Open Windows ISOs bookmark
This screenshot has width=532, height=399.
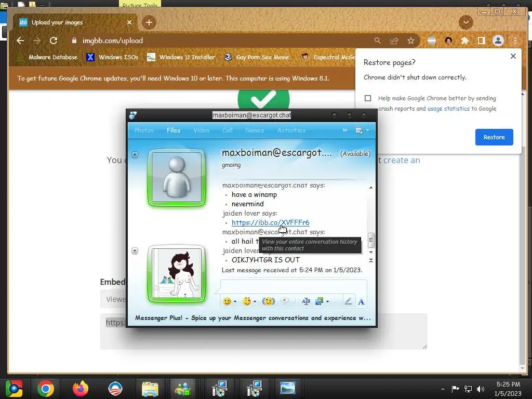pos(112,57)
